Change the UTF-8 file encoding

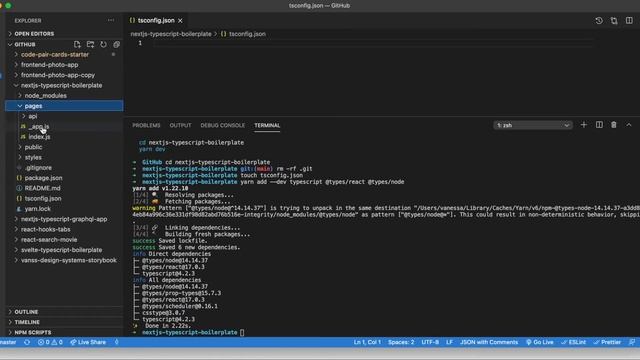click(430, 342)
